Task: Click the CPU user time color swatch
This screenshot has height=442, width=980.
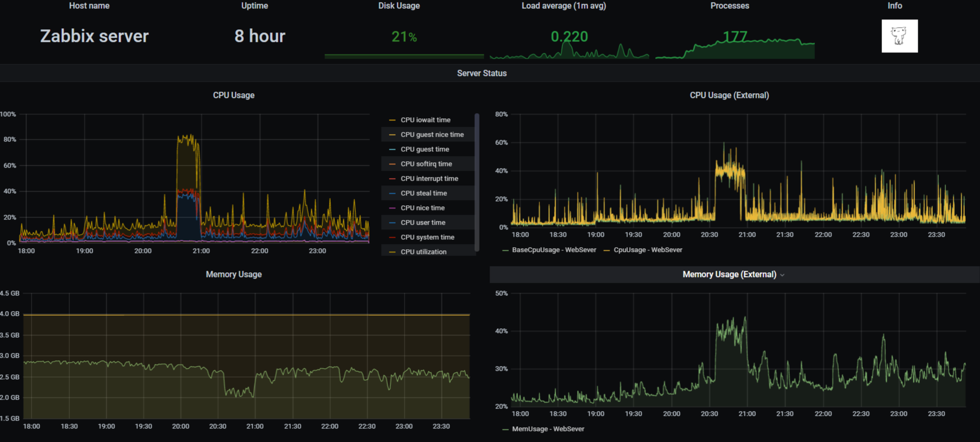Action: coord(392,223)
